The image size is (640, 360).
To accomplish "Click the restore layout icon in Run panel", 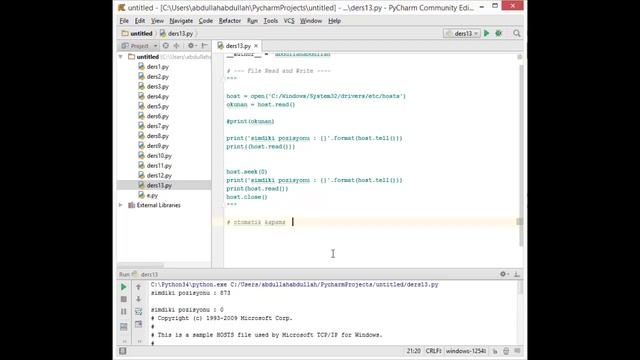I will 124,327.
